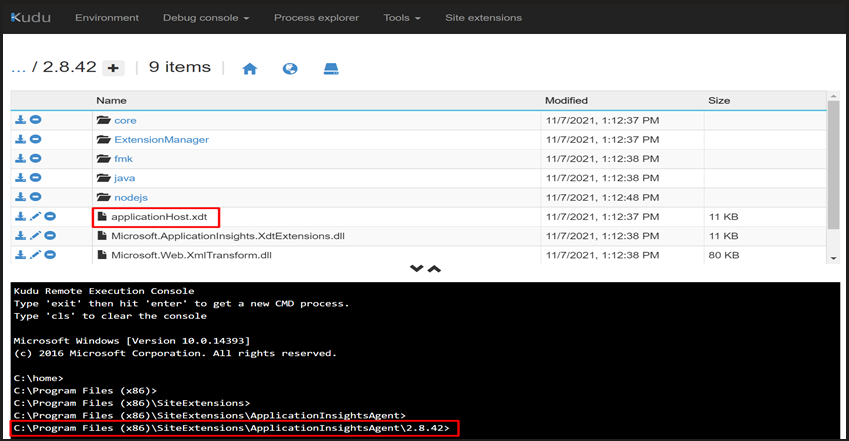The image size is (849, 441).
Task: Go to the home directory icon
Action: click(250, 68)
